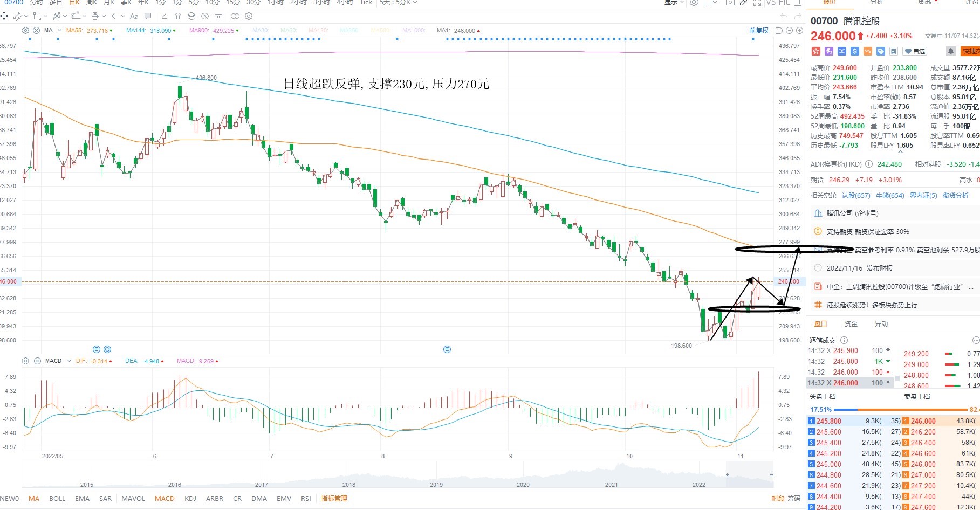The width and height of the screenshot is (980, 510).
Task: Remove the MACD indicator with X icon
Action: click(37, 361)
